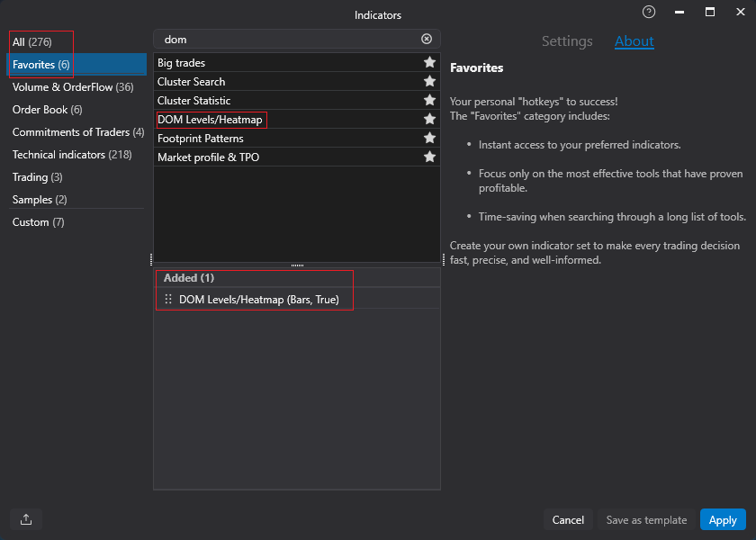The width and height of the screenshot is (756, 540).
Task: Click the horizontal splitter above Added section
Action: pos(297,265)
